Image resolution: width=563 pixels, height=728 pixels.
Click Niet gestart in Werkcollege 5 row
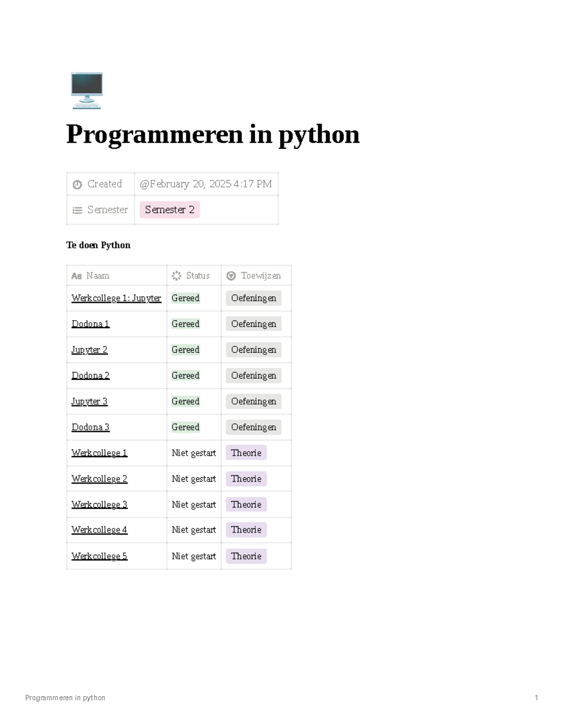tap(194, 556)
